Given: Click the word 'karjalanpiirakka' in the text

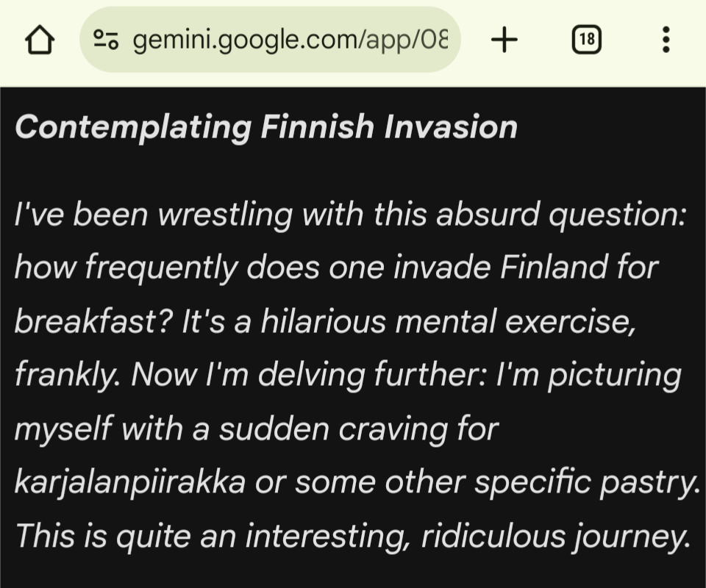Looking at the screenshot, I should point(129,482).
